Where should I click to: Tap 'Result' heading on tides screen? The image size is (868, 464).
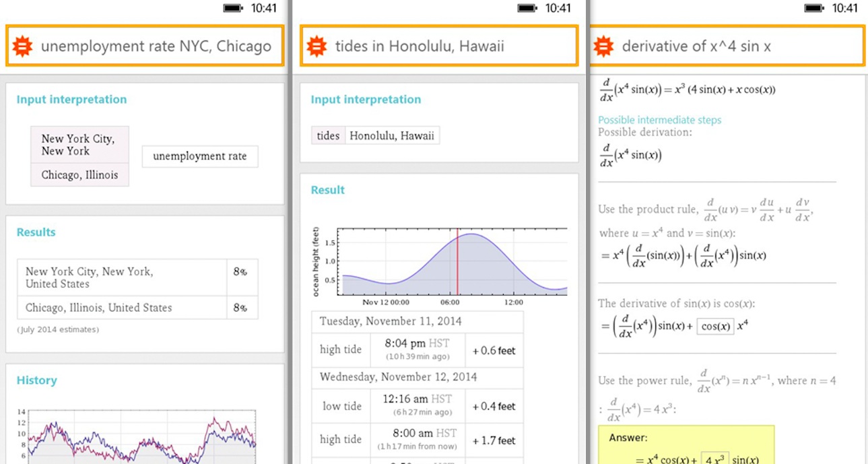pyautogui.click(x=328, y=190)
